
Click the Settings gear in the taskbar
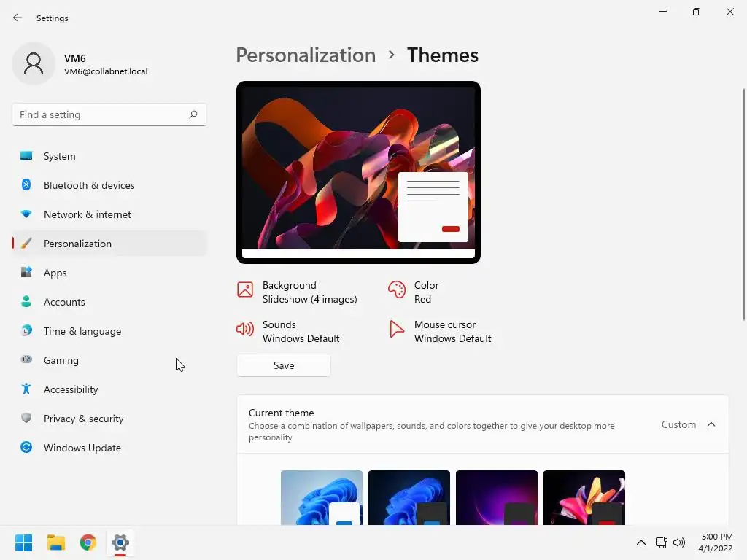coord(120,542)
